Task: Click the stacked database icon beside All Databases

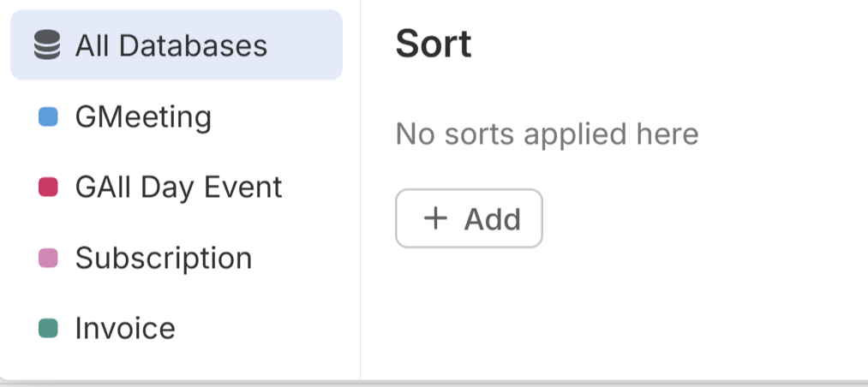Action: coord(47,45)
